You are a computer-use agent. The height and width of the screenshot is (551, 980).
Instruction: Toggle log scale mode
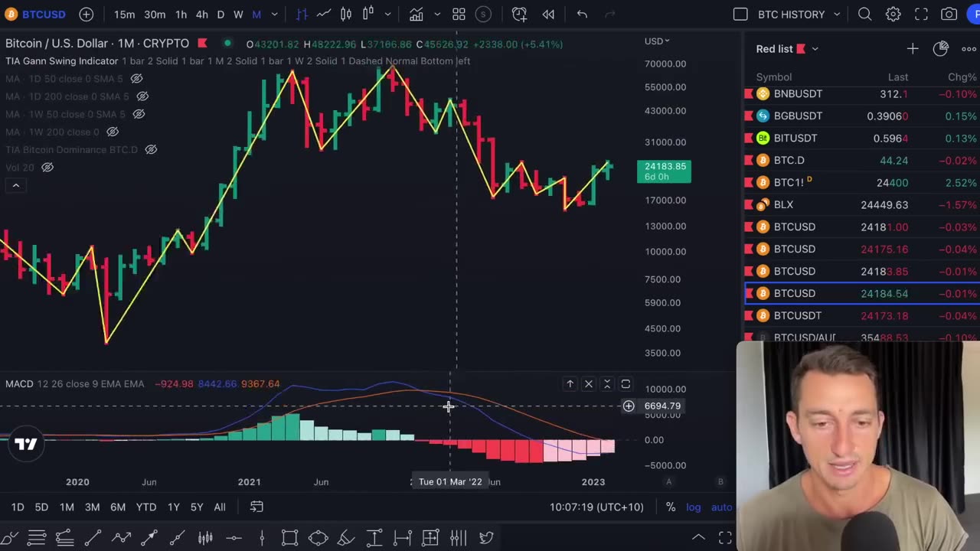pyautogui.click(x=693, y=507)
